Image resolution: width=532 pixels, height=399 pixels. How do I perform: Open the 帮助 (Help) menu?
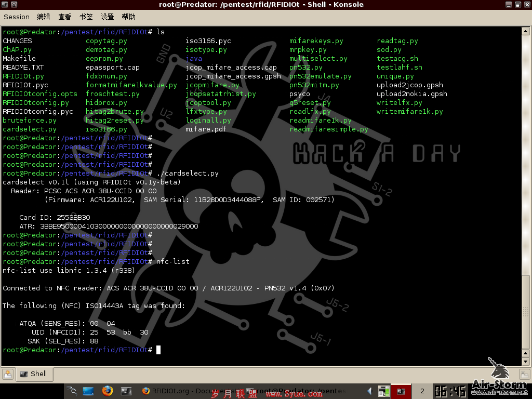[129, 17]
